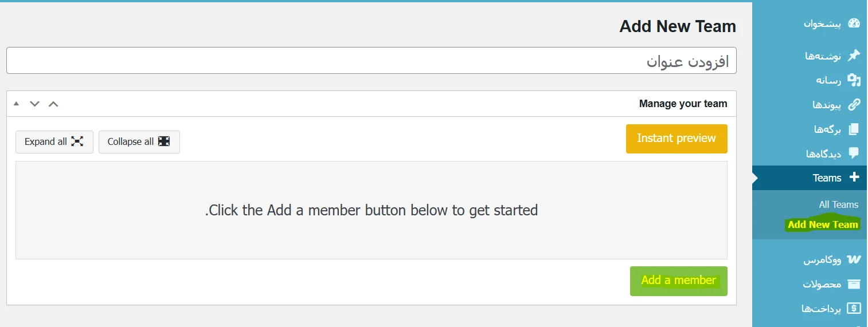This screenshot has width=868, height=327.
Task: Select Add New Team in sidebar
Action: coord(823,224)
